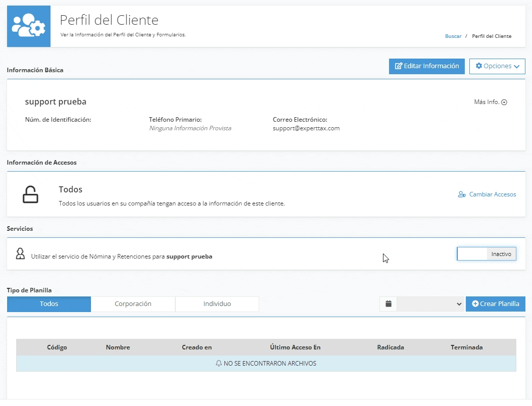The width and height of the screenshot is (532, 406).
Task: Click the calendar icon beside year selector
Action: tap(388, 304)
